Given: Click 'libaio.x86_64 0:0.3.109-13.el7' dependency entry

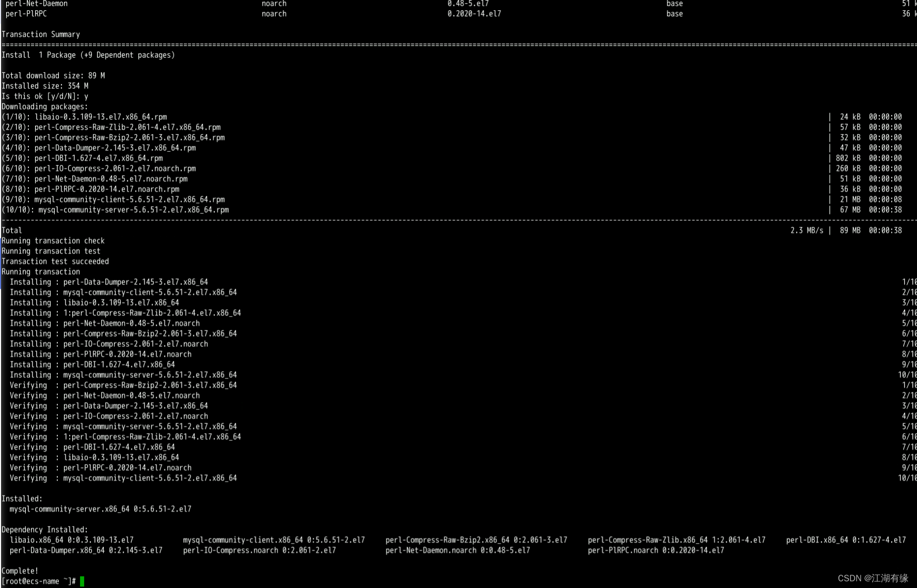Looking at the screenshot, I should pyautogui.click(x=72, y=541).
